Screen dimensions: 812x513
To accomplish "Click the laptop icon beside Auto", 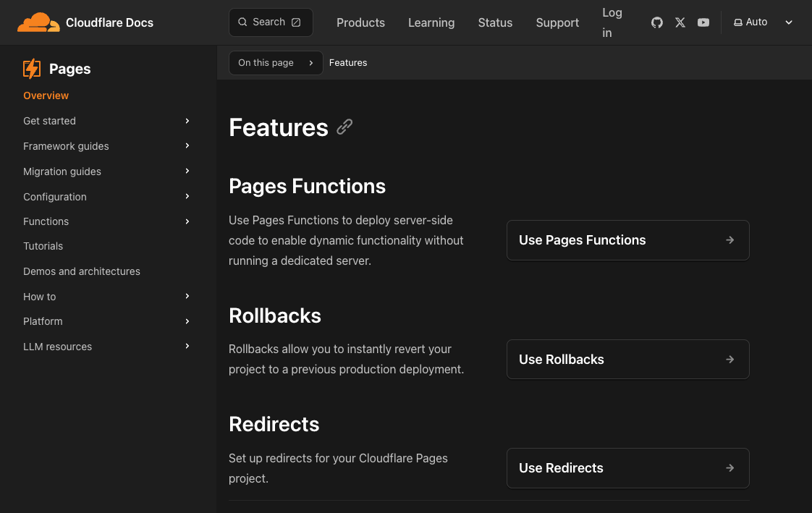I will tap(738, 22).
